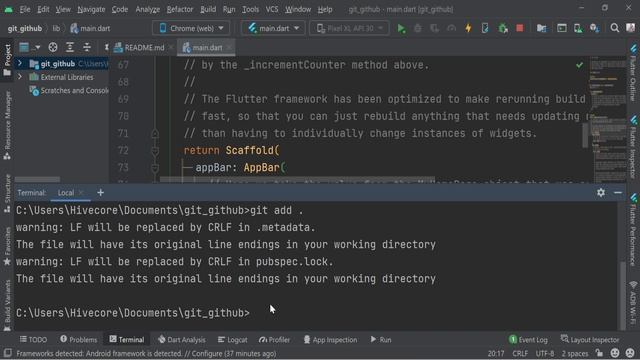Screen dimensions: 640x360
Task: Open the VCS menu
Action: click(272, 9)
